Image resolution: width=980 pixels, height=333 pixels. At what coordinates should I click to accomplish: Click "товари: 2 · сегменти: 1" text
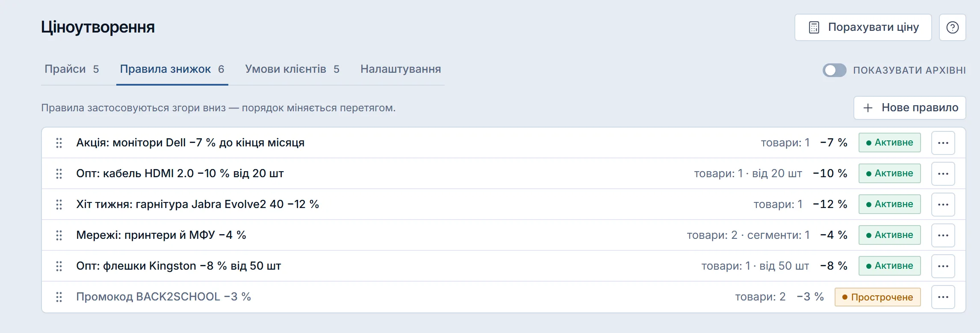tap(748, 235)
